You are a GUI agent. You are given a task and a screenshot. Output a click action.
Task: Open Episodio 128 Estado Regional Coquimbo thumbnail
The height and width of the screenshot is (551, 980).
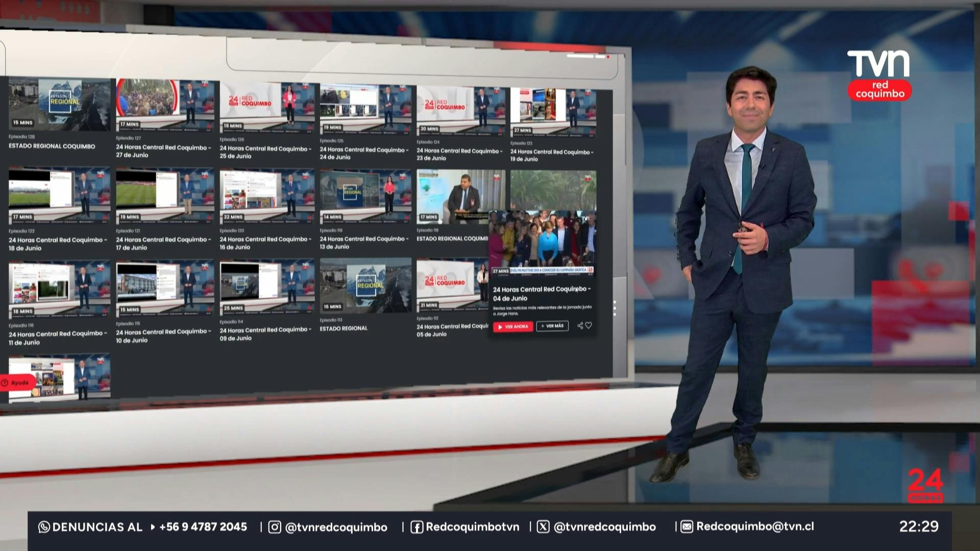(x=59, y=104)
